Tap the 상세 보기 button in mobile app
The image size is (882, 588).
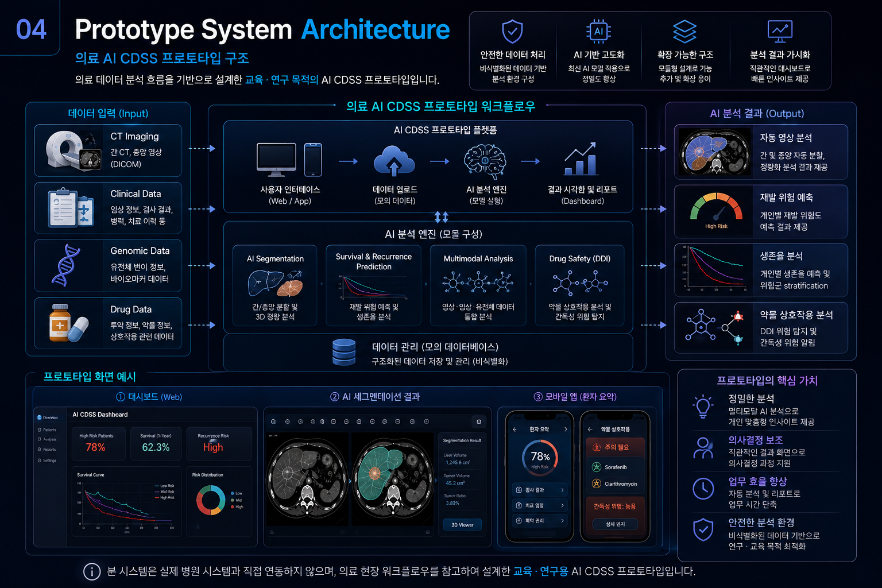point(616,524)
